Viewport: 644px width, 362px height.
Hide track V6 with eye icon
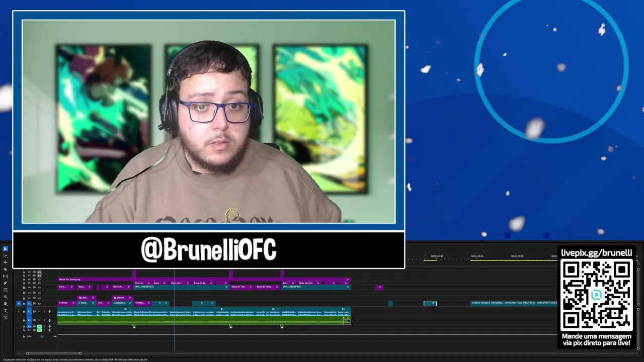pyautogui.click(x=39, y=280)
